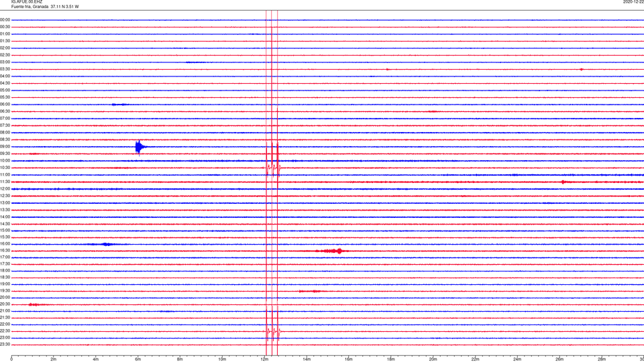Click the 24m tick label on the axis
This screenshot has height=362, width=644.
click(517, 359)
